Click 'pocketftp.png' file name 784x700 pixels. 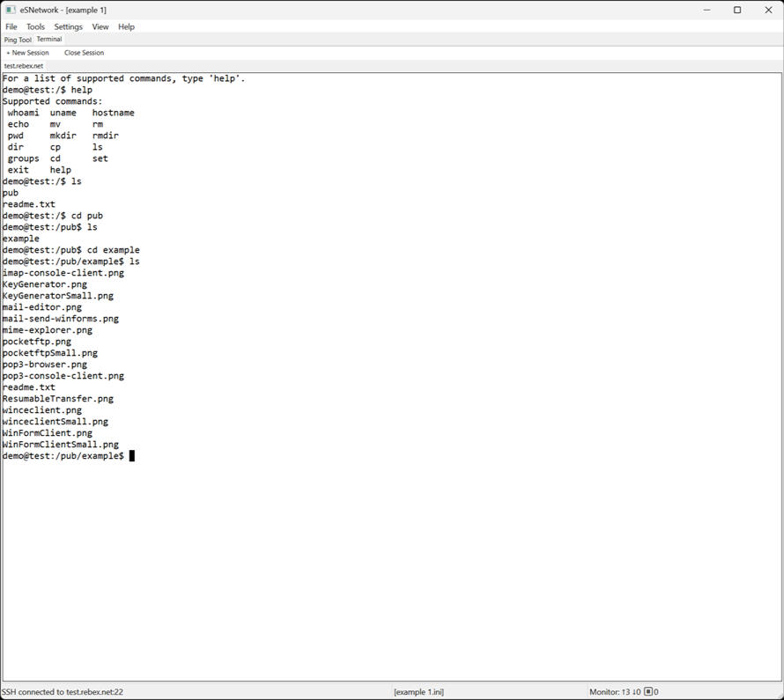click(37, 342)
